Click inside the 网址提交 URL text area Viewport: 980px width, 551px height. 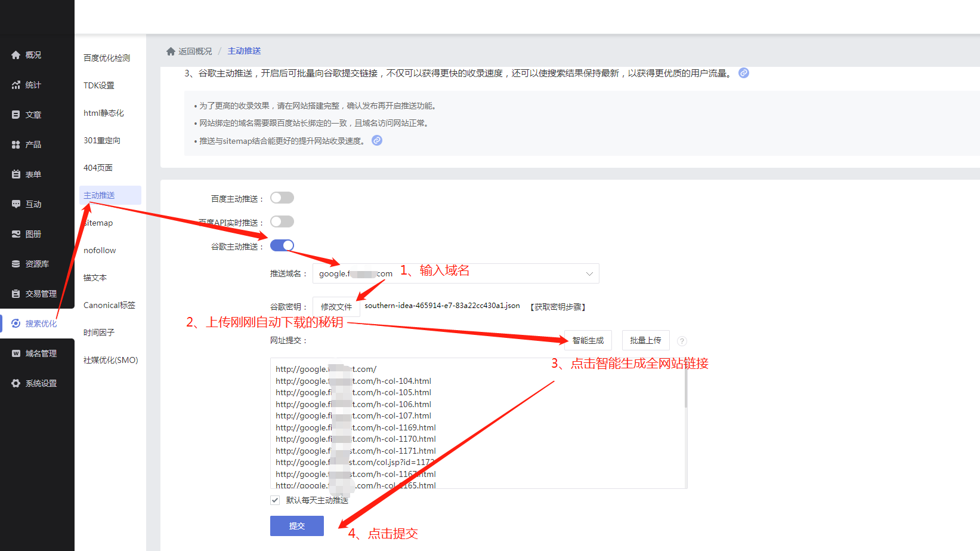pos(478,423)
